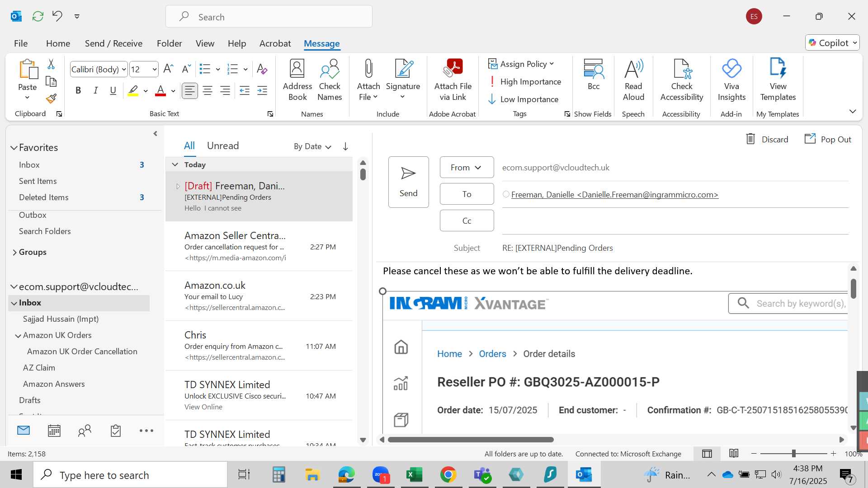Run Check Names

click(330, 80)
